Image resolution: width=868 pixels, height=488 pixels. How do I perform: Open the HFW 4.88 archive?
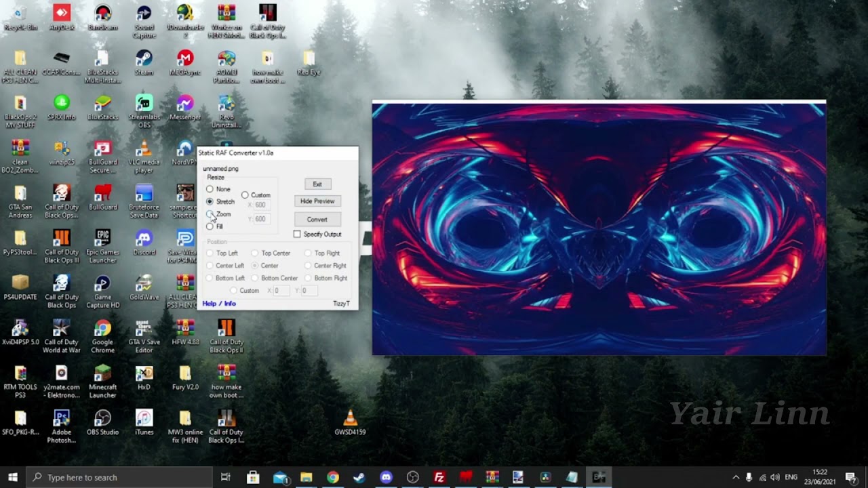click(185, 333)
